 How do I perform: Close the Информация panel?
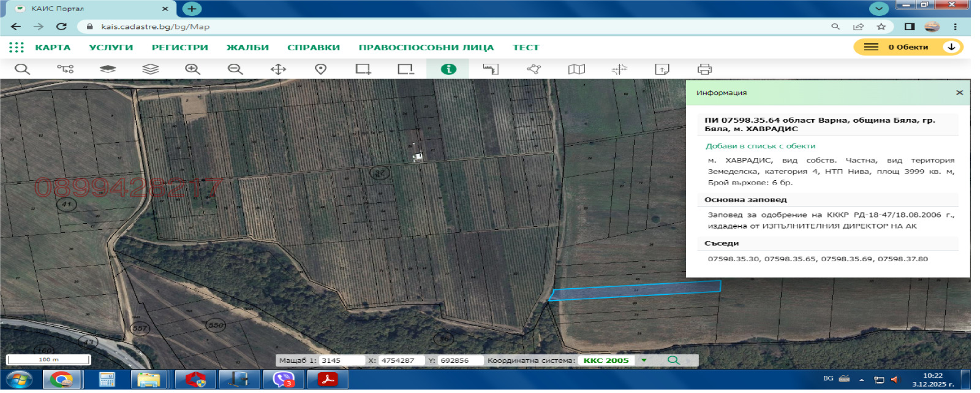(959, 93)
